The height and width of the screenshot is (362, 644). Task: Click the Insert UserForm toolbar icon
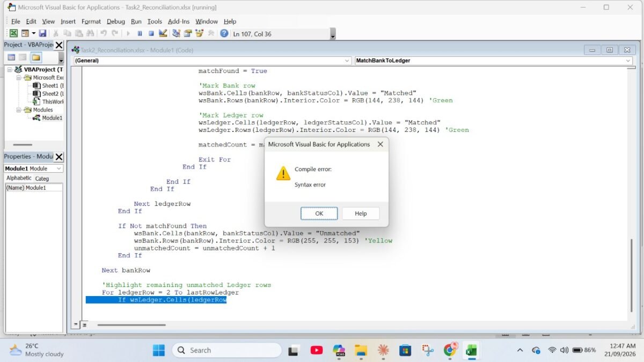[x=25, y=33]
